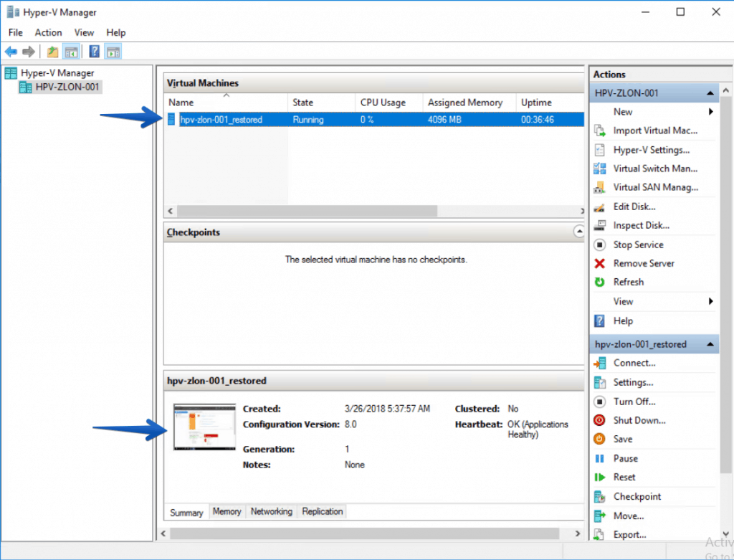Click the Connect icon for the VM
The height and width of the screenshot is (560, 734).
click(x=600, y=363)
